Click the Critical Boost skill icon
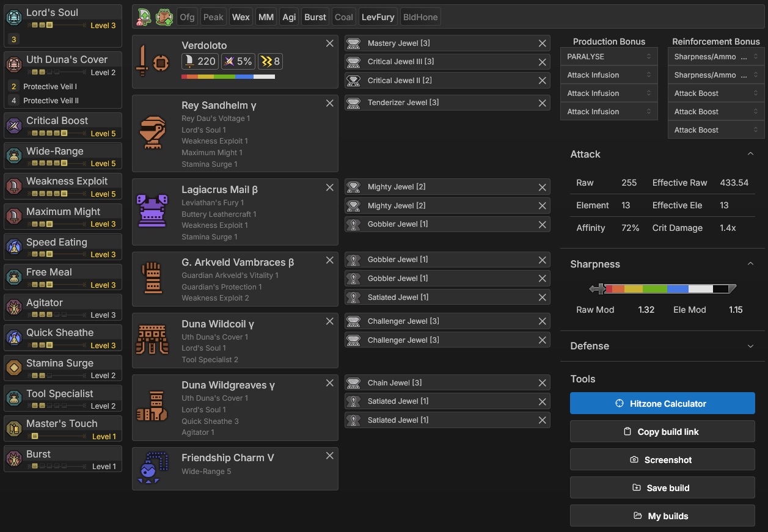 pos(13,126)
